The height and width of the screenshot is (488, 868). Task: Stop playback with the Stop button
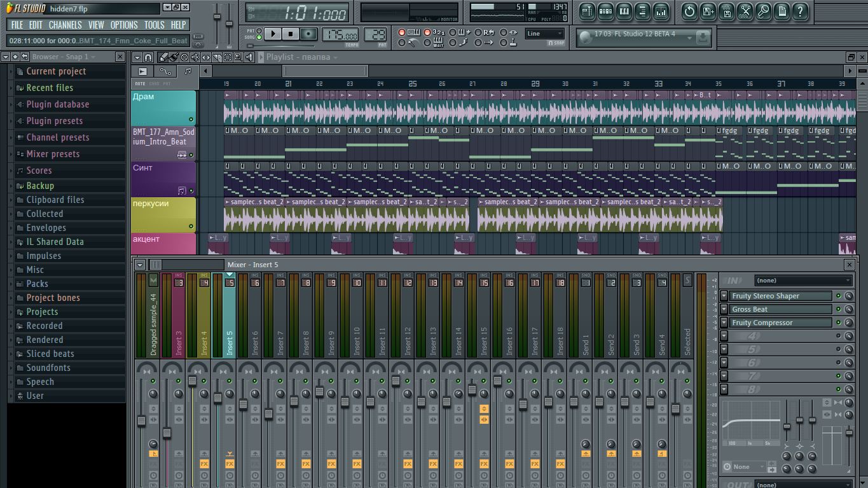pyautogui.click(x=291, y=34)
